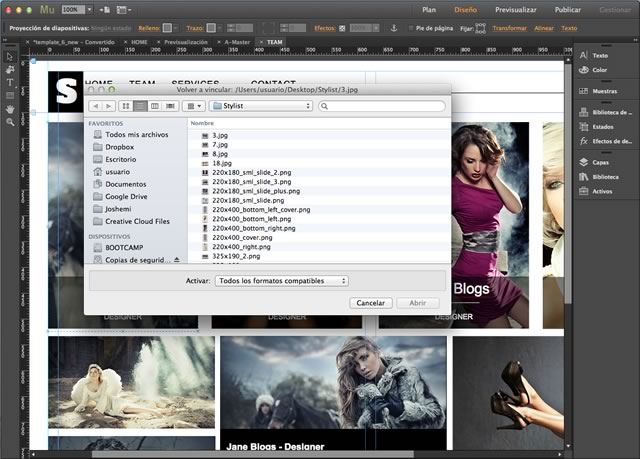The width and height of the screenshot is (640, 459).
Task: Switch dialog to list view
Action: [x=140, y=106]
